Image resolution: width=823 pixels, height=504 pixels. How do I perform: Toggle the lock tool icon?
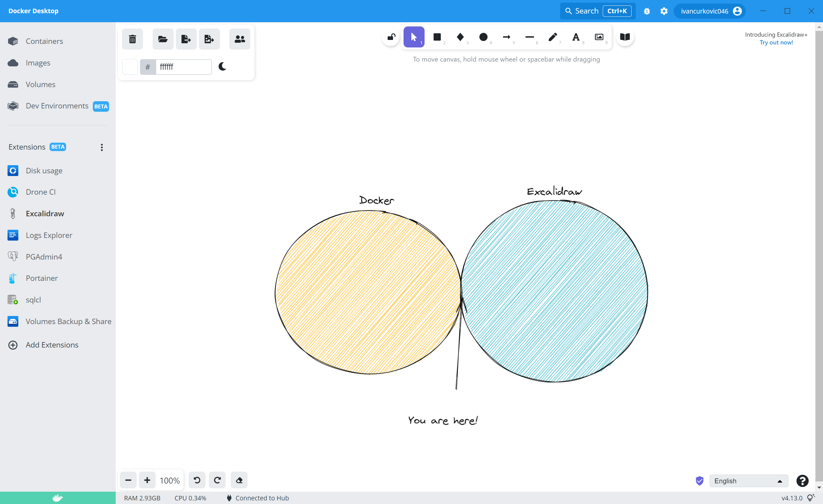pyautogui.click(x=391, y=37)
